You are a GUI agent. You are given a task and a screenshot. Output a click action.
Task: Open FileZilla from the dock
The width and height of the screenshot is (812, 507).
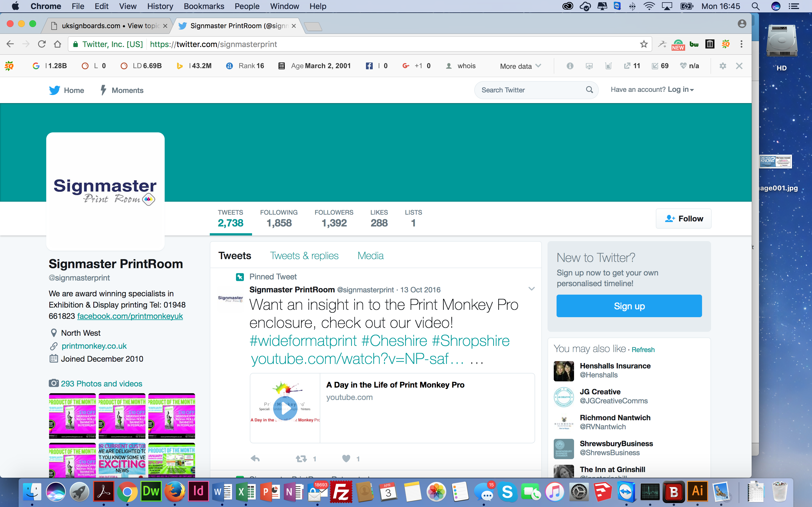341,492
